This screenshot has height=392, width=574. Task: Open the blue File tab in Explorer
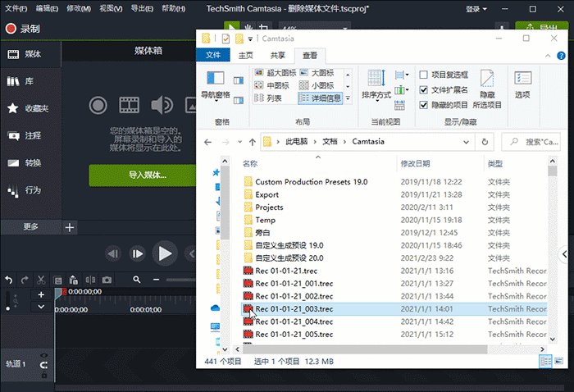point(213,55)
